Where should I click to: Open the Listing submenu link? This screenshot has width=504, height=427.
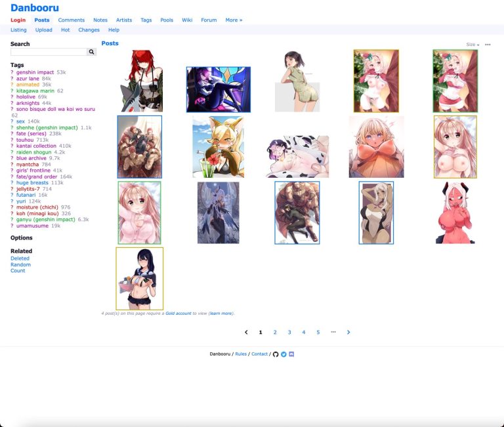(x=18, y=30)
